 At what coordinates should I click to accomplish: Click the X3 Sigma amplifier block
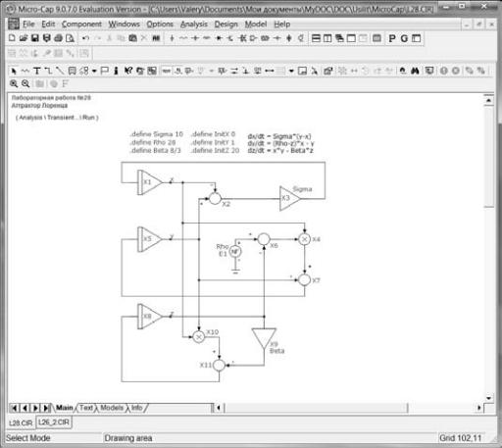point(289,198)
